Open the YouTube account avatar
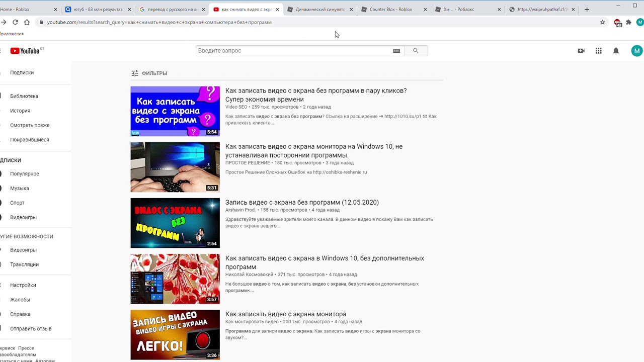The width and height of the screenshot is (644, 362). coord(637,51)
